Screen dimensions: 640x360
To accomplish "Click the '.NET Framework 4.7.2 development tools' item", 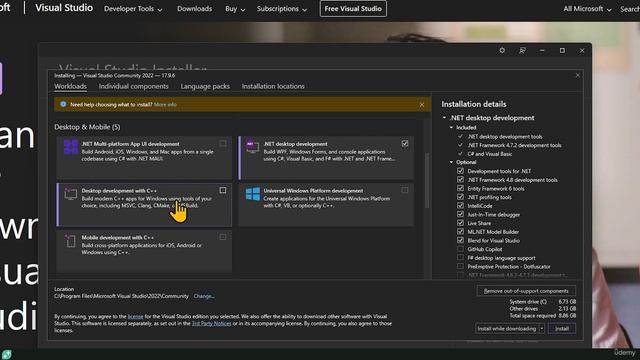I will [514, 145].
